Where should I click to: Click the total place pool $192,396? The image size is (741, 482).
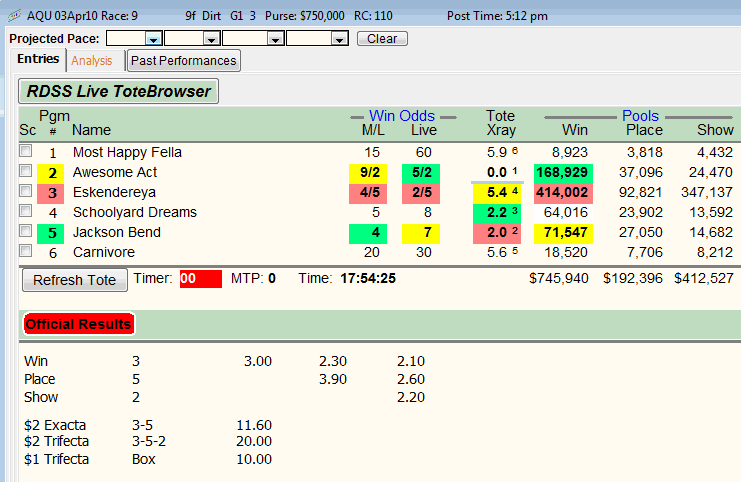[x=632, y=278]
